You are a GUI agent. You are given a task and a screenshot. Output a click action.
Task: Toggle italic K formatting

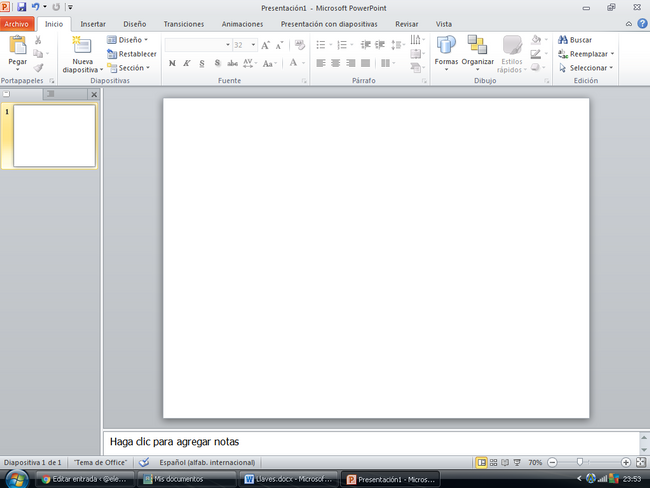[187, 63]
